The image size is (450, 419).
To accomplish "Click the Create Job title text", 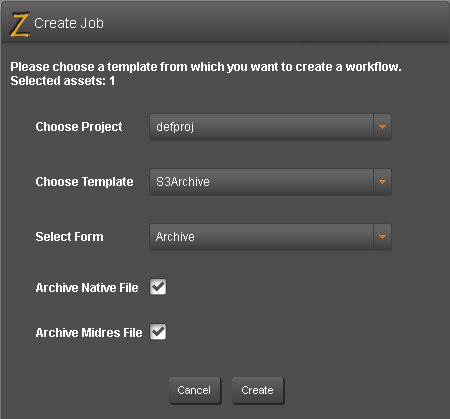I will tap(69, 23).
